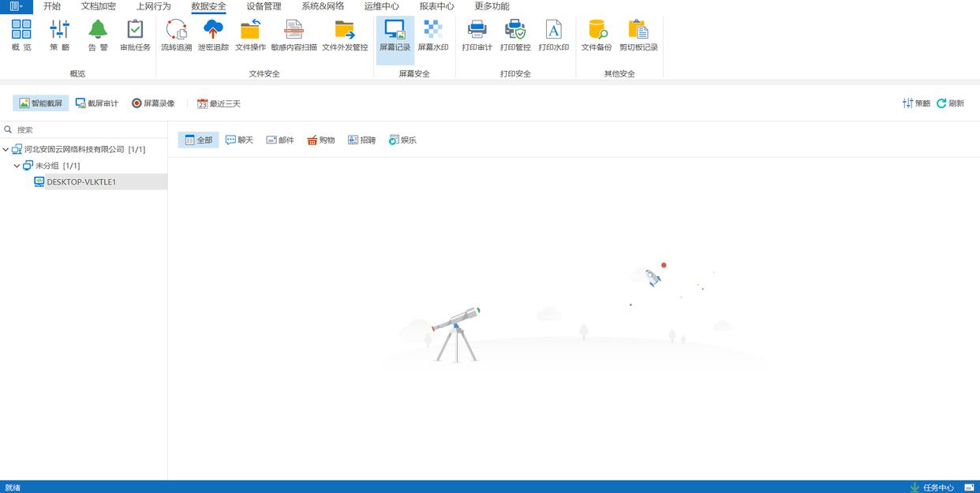Viewport: 980px width, 493px height.
Task: Open the 策略 policy ribbon icon
Action: tap(59, 36)
